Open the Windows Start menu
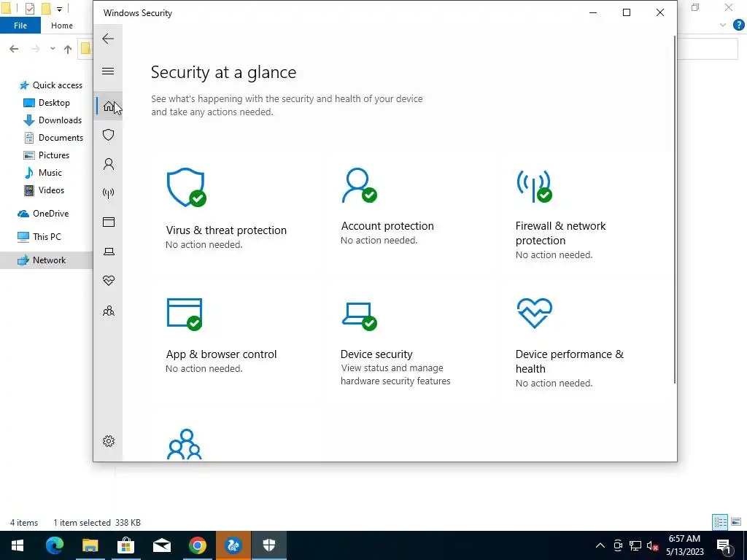 pos(18,545)
